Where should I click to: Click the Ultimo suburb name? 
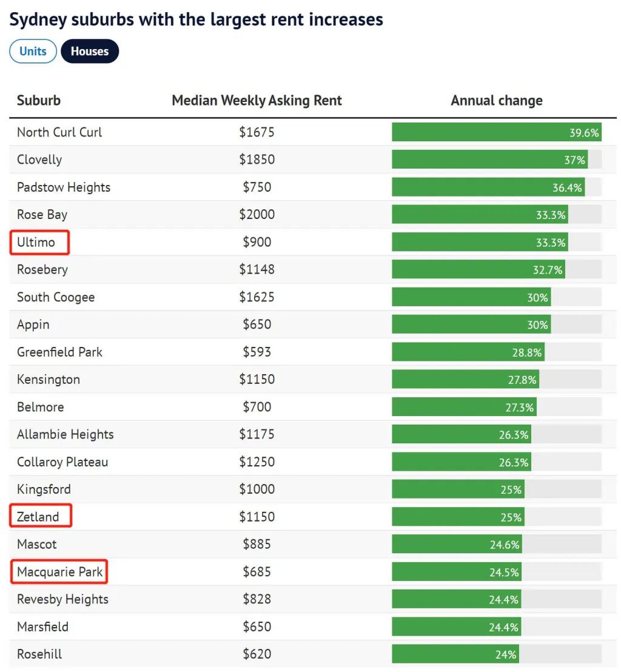pos(36,243)
